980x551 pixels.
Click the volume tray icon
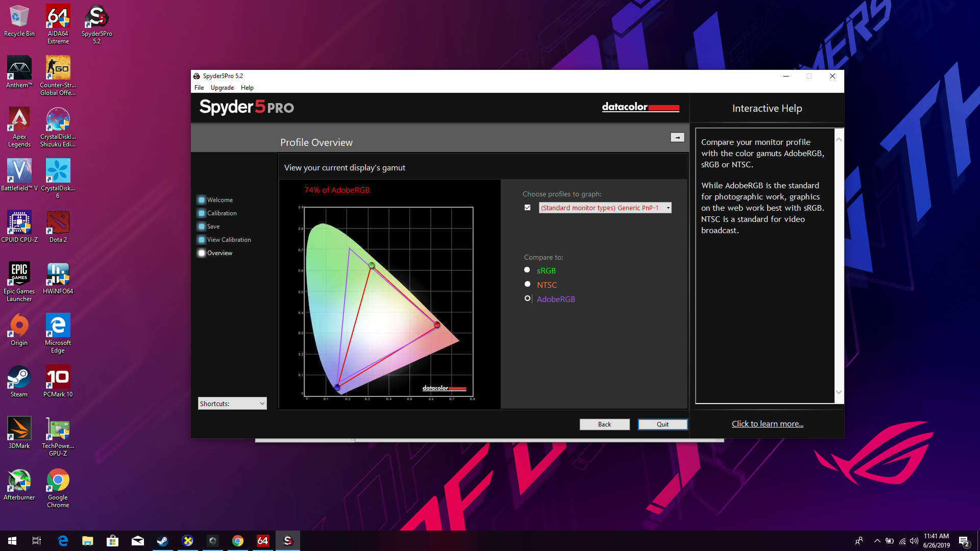click(x=914, y=541)
